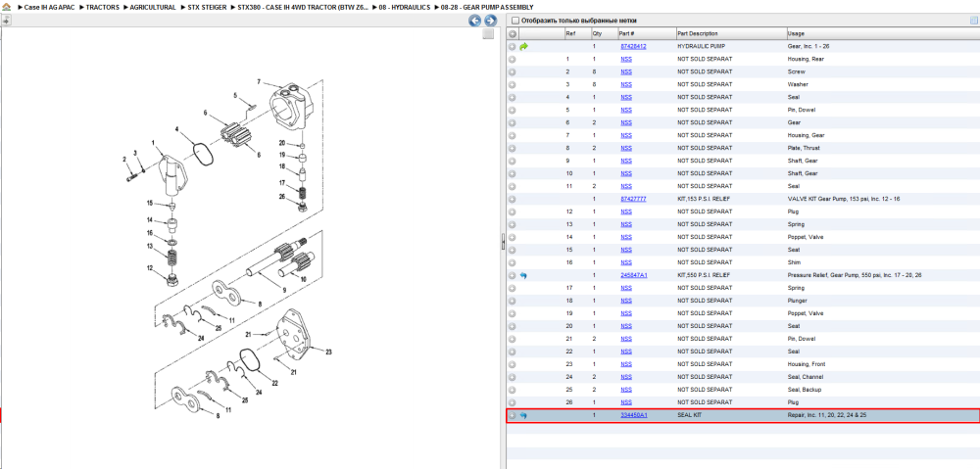Click callout 12 plug in diagram
Screen dimensions: 980x469
[150, 268]
